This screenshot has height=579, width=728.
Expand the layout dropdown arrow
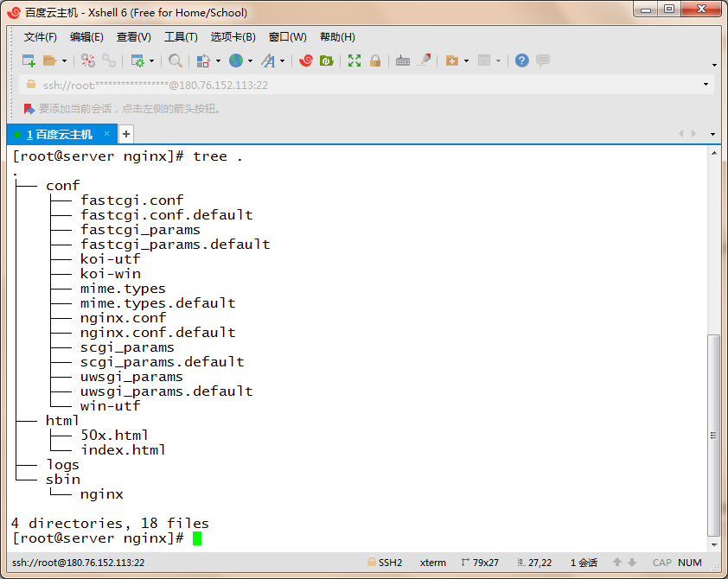499,60
